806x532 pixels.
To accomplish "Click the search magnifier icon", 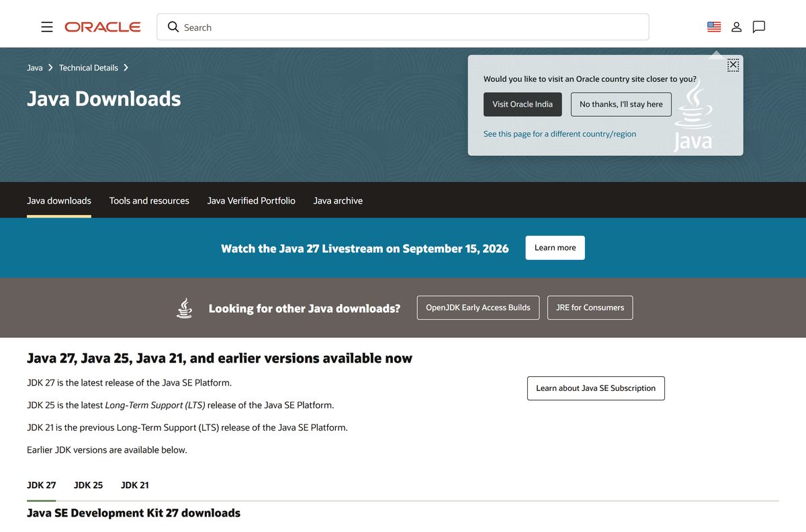I will (x=173, y=27).
